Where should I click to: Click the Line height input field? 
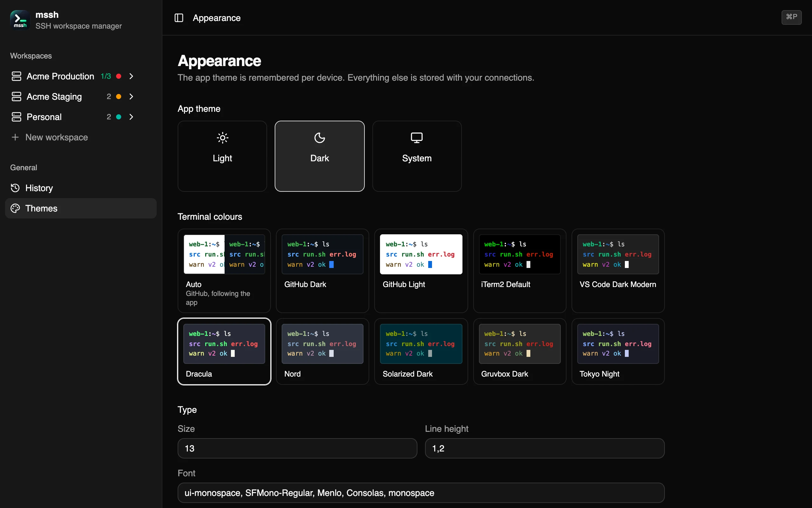coord(545,448)
